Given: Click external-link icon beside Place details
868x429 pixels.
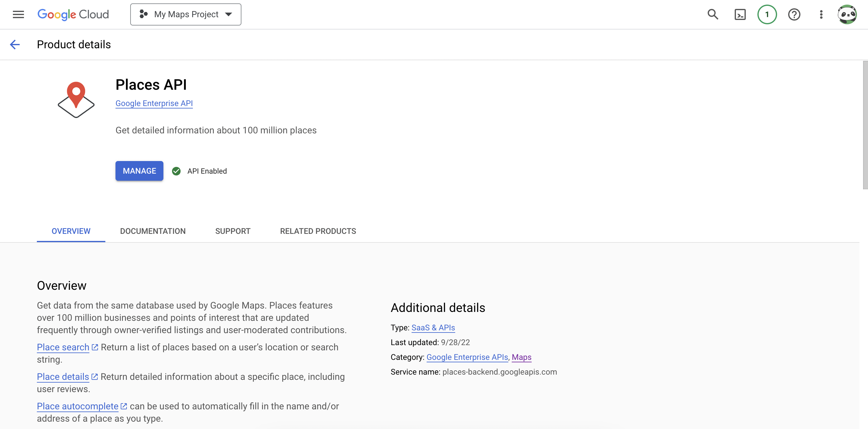Looking at the screenshot, I should click(x=95, y=376).
